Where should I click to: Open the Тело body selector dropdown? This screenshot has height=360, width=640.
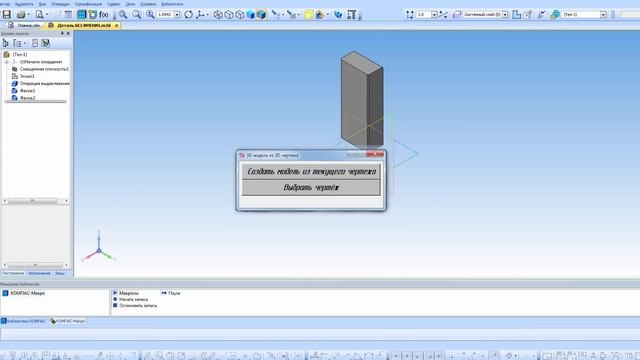603,15
